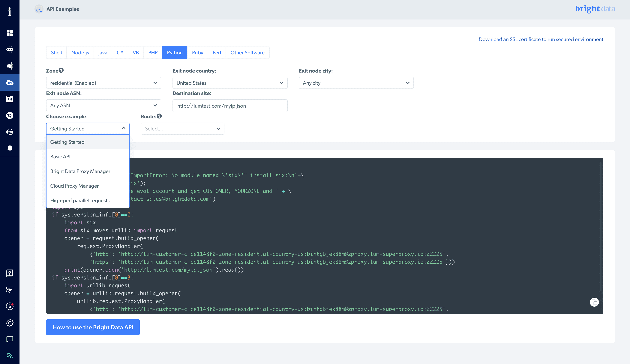Collapse the Choose example dropdown
630x364 pixels.
(88, 129)
